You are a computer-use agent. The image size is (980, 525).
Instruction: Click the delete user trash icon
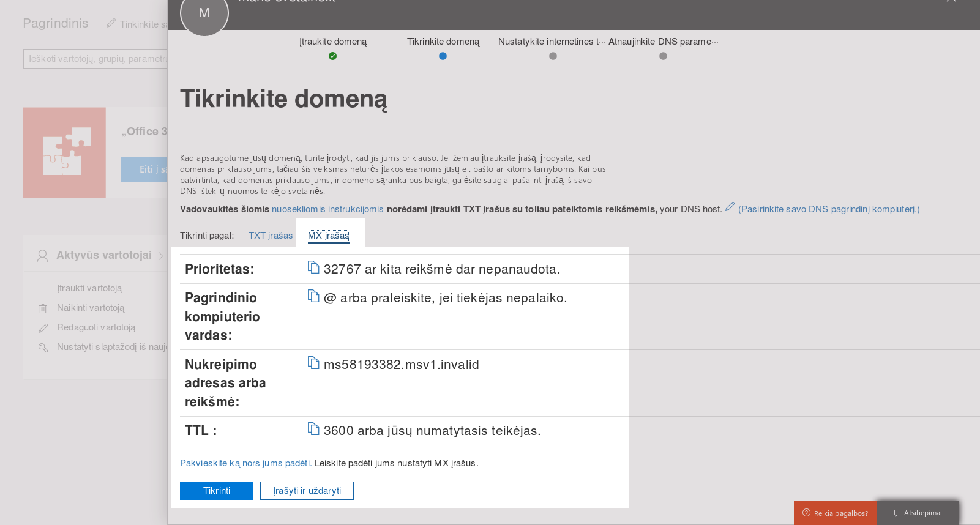click(43, 308)
